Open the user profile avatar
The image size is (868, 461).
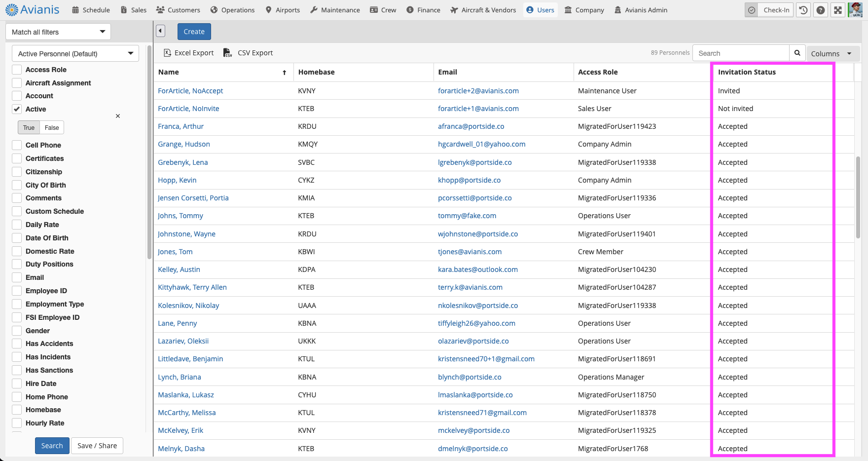855,10
